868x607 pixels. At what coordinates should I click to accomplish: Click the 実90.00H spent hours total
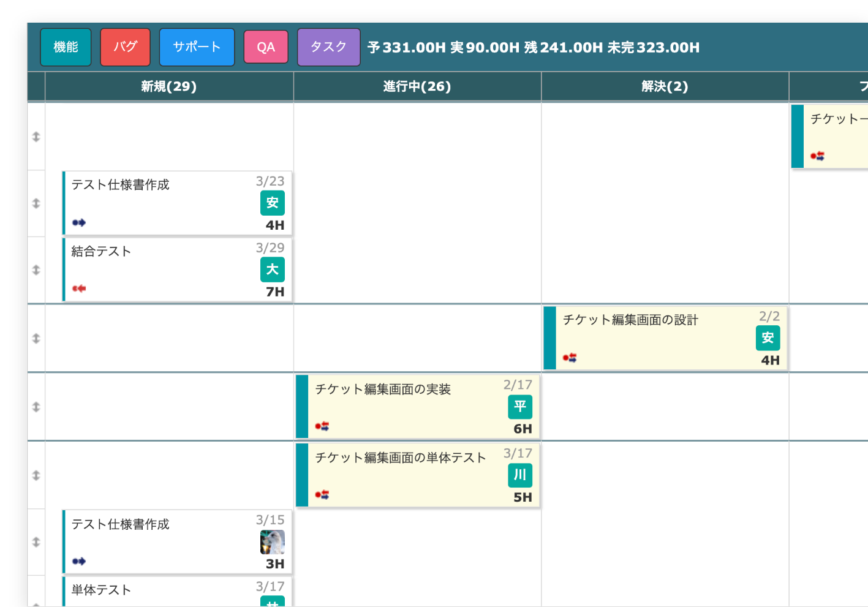tap(485, 48)
